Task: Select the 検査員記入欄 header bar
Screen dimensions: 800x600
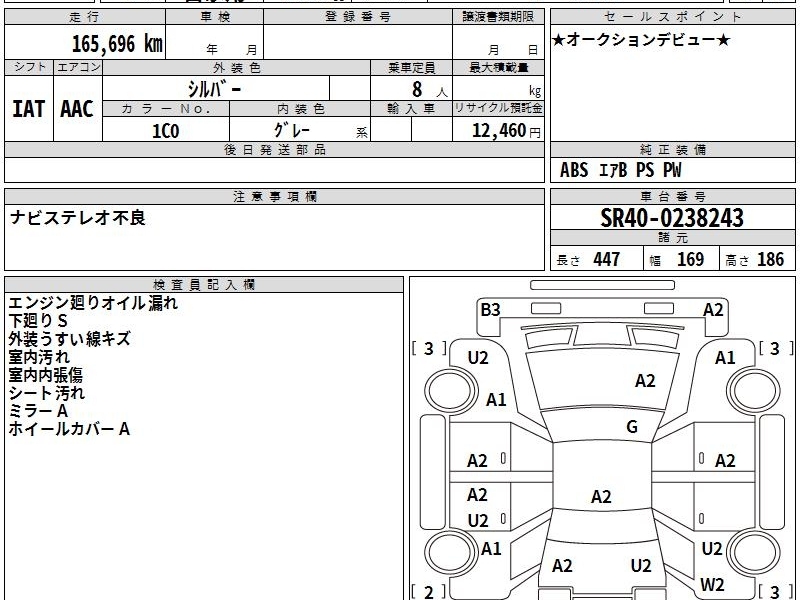Action: 204,285
